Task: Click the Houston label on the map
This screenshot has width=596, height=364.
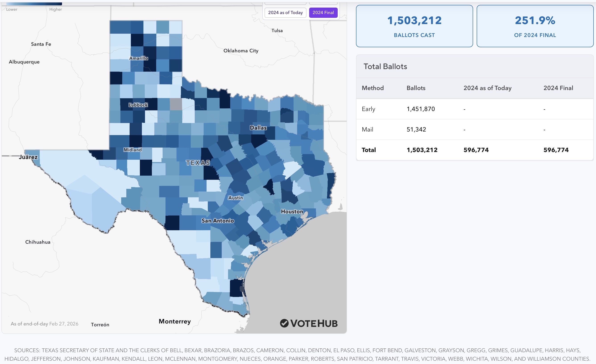Action: tap(292, 212)
